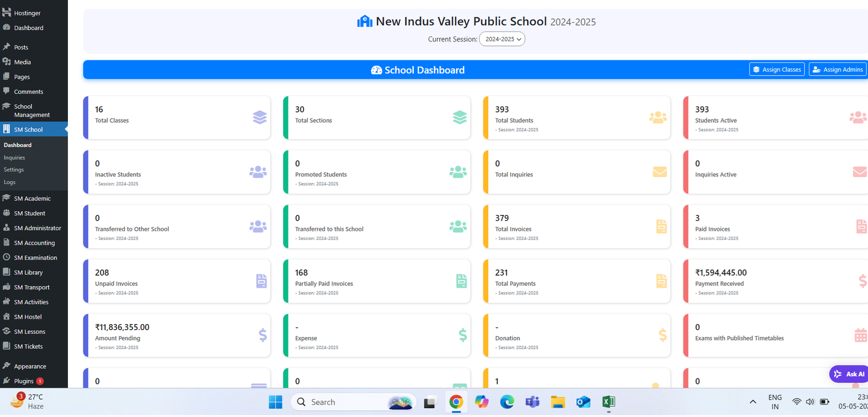The height and width of the screenshot is (417, 868).
Task: Open Google Chrome from the taskbar
Action: coord(456,402)
